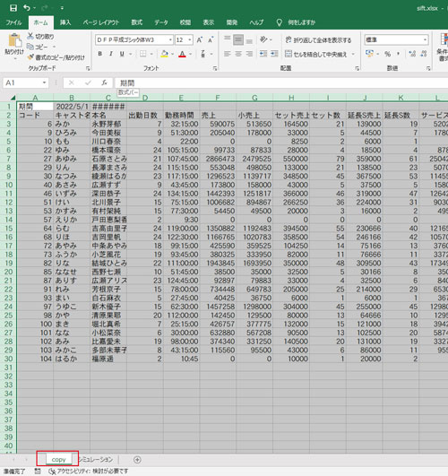This screenshot has width=448, height=476.
Task: Open number format dropdown
Action: [x=425, y=39]
